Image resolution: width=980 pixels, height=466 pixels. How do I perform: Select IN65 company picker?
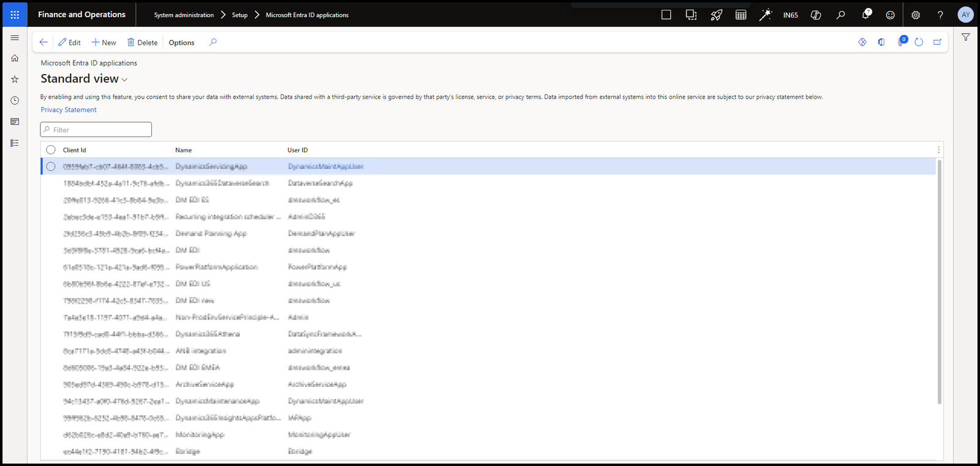(x=791, y=15)
